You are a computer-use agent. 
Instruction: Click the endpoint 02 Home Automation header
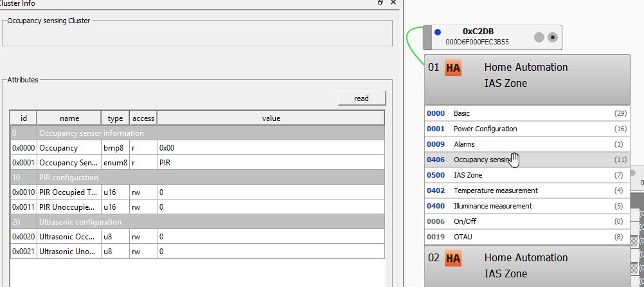point(527,266)
